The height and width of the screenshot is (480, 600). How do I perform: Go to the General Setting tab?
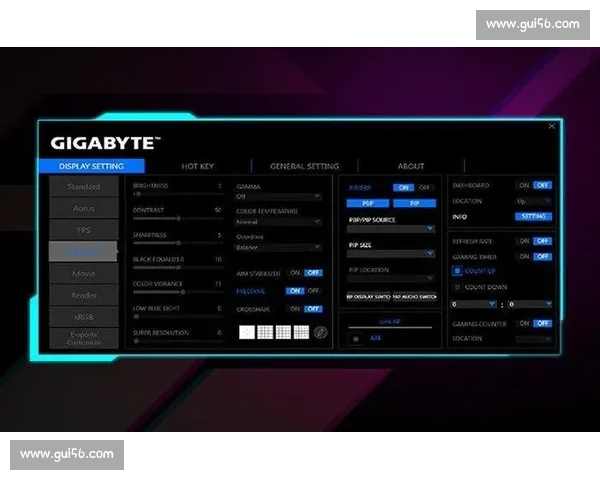coord(305,166)
